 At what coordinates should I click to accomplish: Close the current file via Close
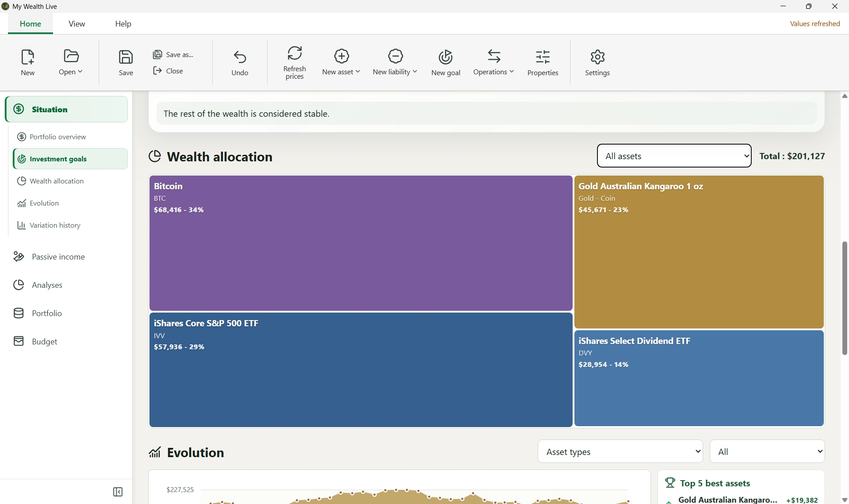pos(168,71)
